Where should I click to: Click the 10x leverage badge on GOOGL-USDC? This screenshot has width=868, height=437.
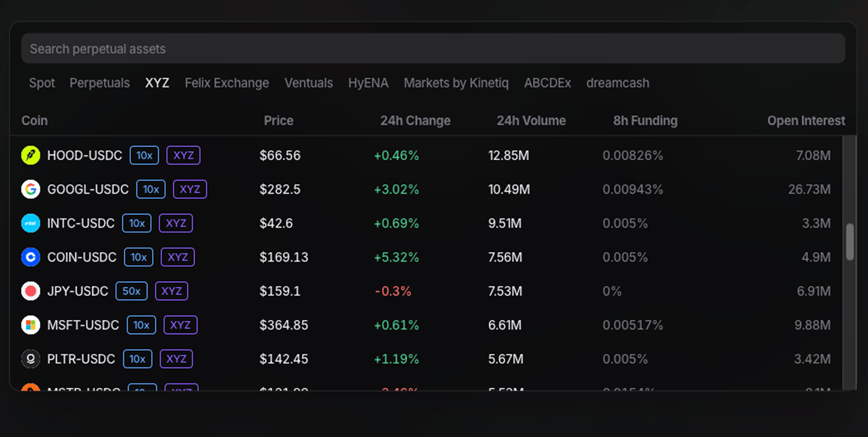click(151, 189)
